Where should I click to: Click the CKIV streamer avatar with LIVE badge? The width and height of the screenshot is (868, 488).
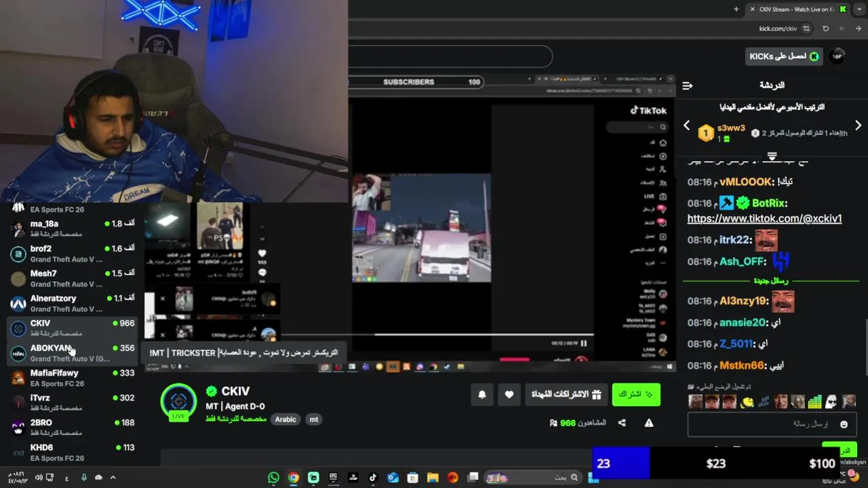[178, 401]
